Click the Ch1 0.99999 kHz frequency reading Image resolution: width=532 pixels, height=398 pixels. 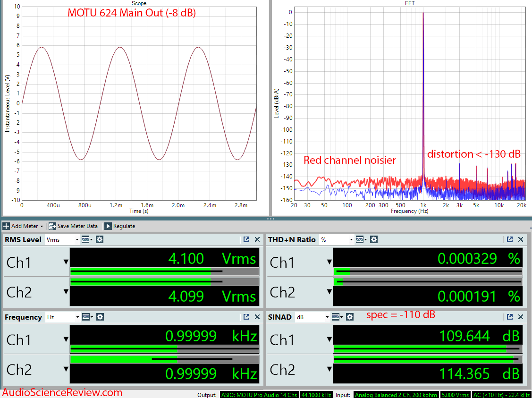pyautogui.click(x=211, y=336)
